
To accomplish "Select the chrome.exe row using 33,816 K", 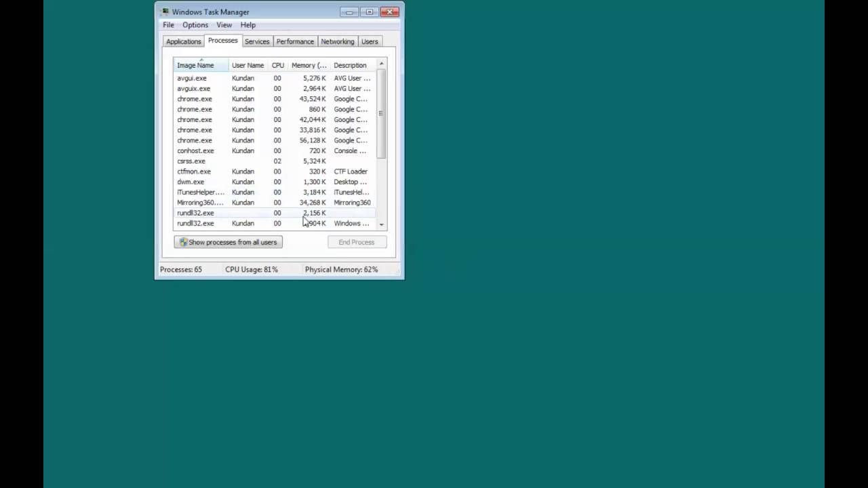I will pyautogui.click(x=275, y=130).
